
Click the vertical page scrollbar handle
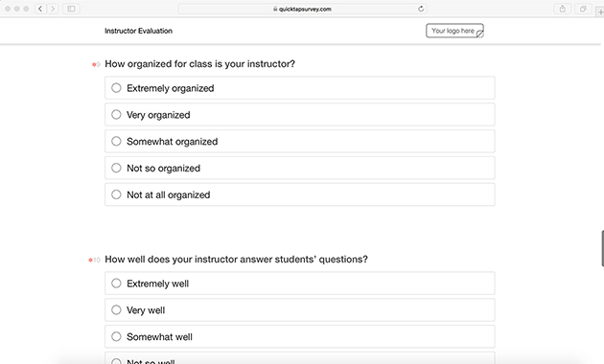click(602, 248)
